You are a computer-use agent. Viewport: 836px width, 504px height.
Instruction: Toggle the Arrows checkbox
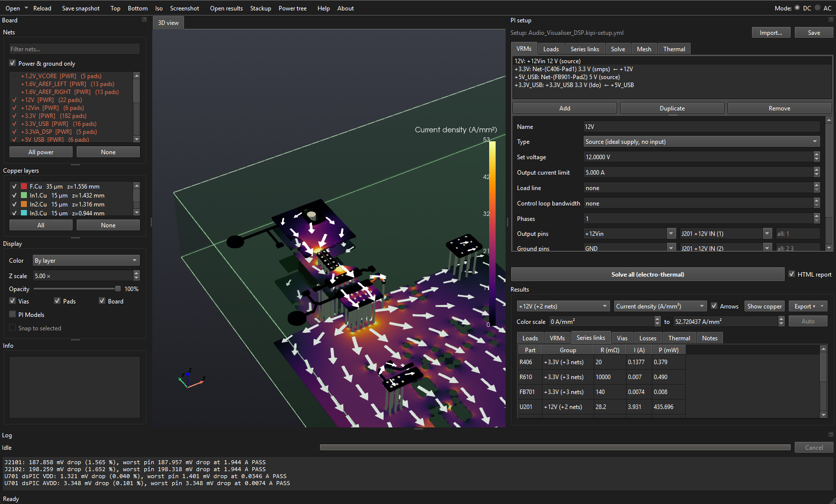(714, 306)
